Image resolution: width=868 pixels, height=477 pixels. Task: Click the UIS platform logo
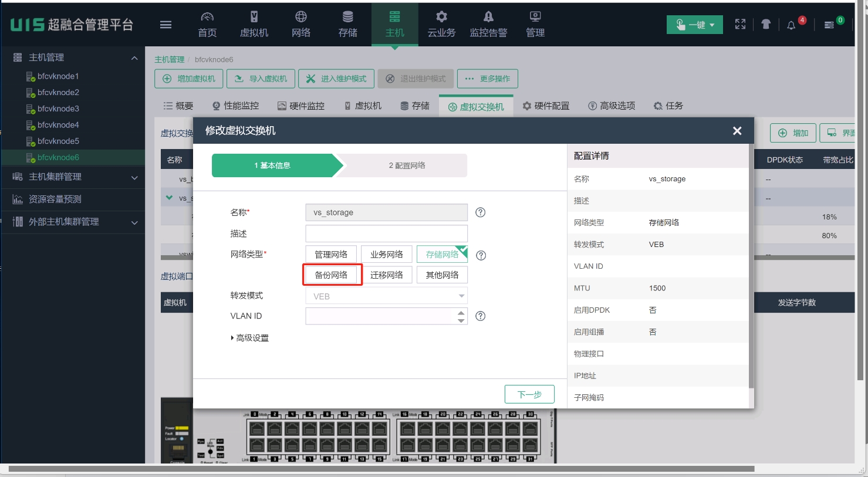72,24
